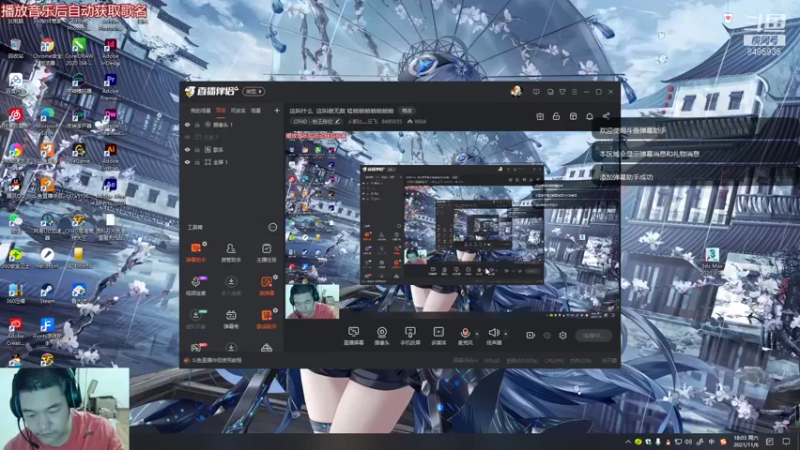Open the taskbar clock and date
Viewport: 800px width, 450px height.
(746, 441)
